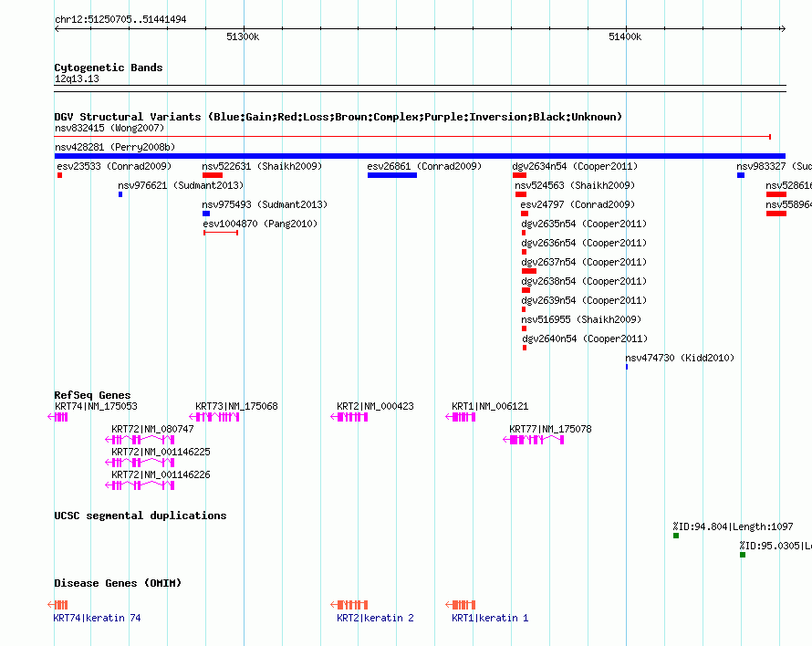Click Disease Genes (OMIM) track title
The height and width of the screenshot is (646, 812).
pos(118,583)
